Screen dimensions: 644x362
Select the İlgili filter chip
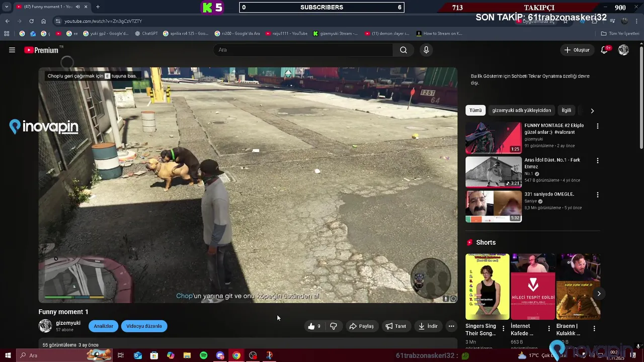[567, 110]
